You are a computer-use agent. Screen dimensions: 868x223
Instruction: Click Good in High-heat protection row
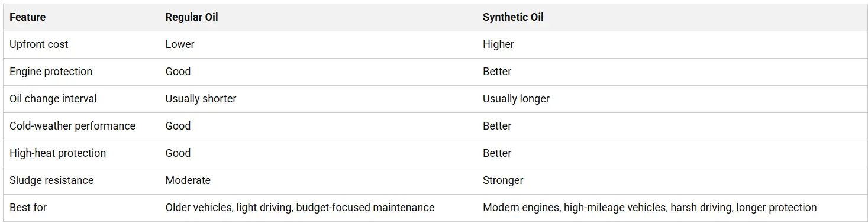pos(178,153)
